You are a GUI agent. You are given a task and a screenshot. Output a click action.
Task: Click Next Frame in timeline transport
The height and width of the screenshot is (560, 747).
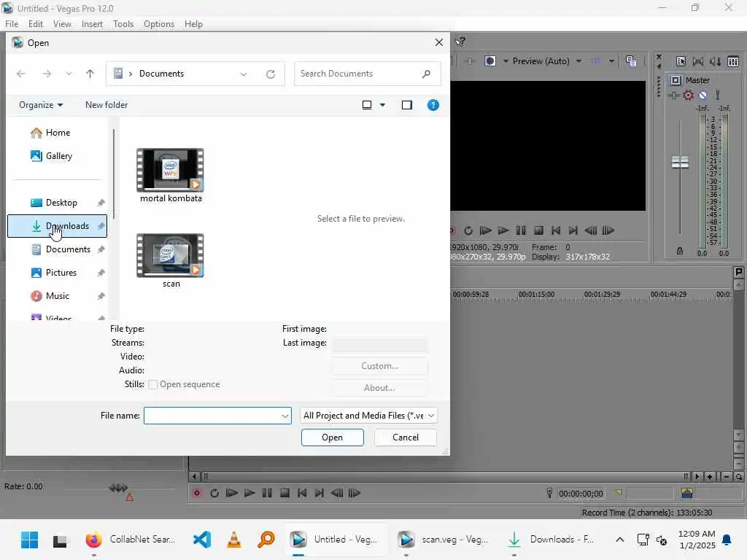click(355, 493)
